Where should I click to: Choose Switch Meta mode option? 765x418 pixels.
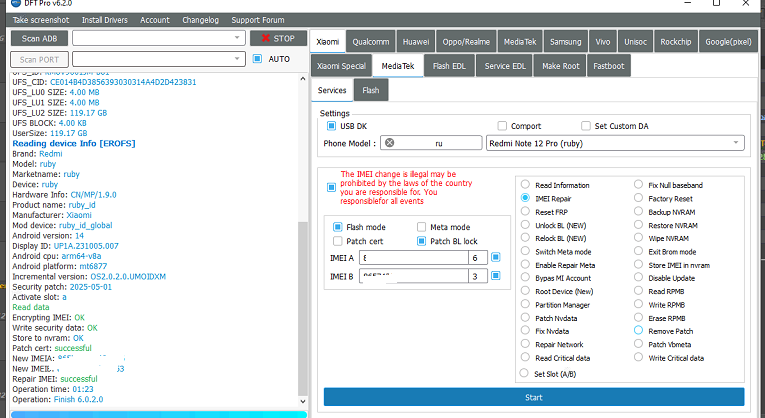click(x=525, y=251)
